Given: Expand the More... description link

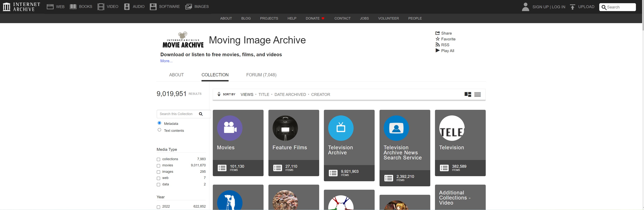Looking at the screenshot, I should coord(166,61).
